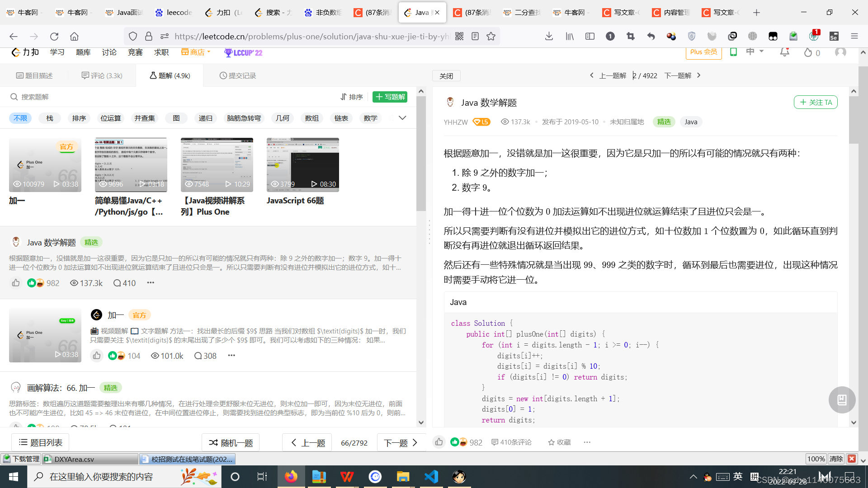Follow the author with '关注 TA'
The width and height of the screenshot is (868, 488).
coord(816,103)
